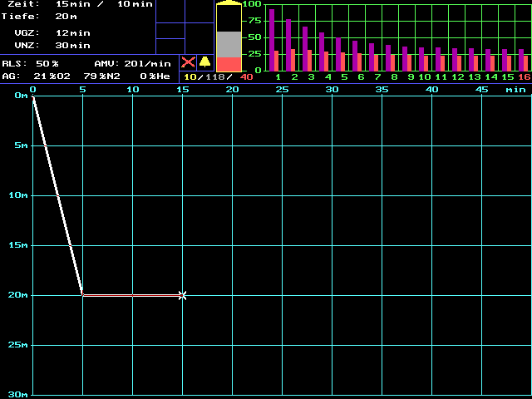Click the Zeit 15min value
The height and width of the screenshot is (399, 532).
coord(70,4)
